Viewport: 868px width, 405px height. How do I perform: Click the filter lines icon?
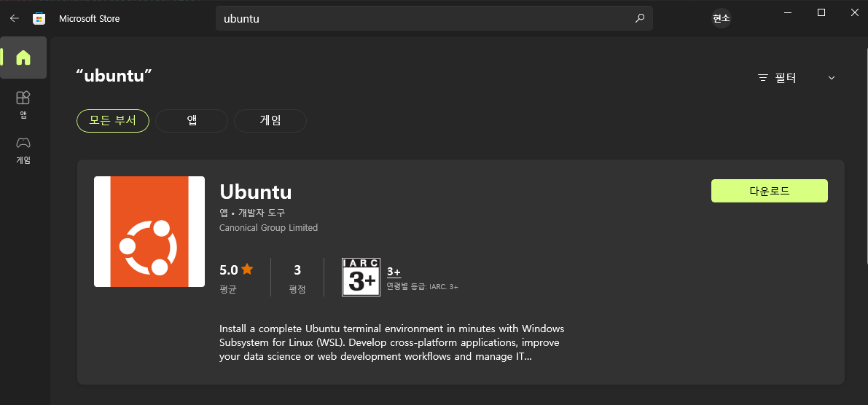[x=763, y=78]
